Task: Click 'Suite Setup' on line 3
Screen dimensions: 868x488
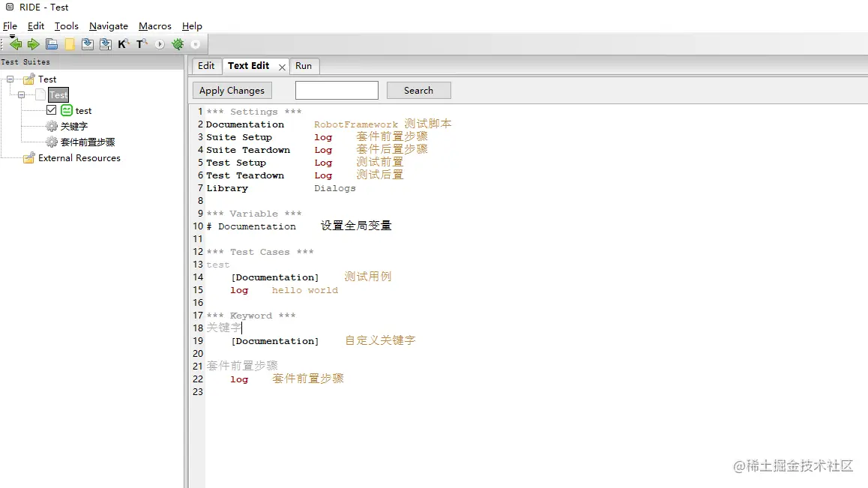Action: pos(239,137)
